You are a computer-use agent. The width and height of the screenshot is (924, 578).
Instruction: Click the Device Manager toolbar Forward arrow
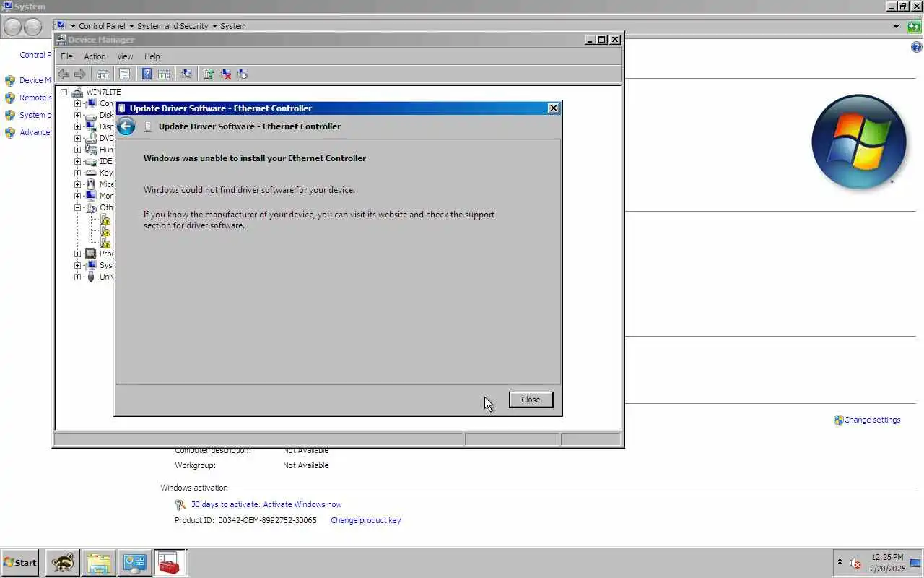[80, 74]
